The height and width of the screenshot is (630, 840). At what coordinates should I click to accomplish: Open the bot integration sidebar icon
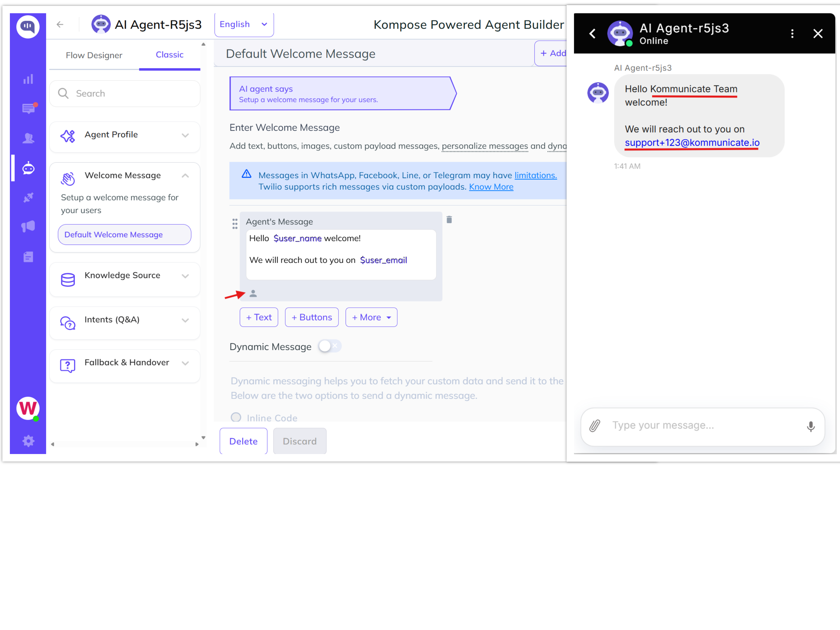pyautogui.click(x=29, y=168)
